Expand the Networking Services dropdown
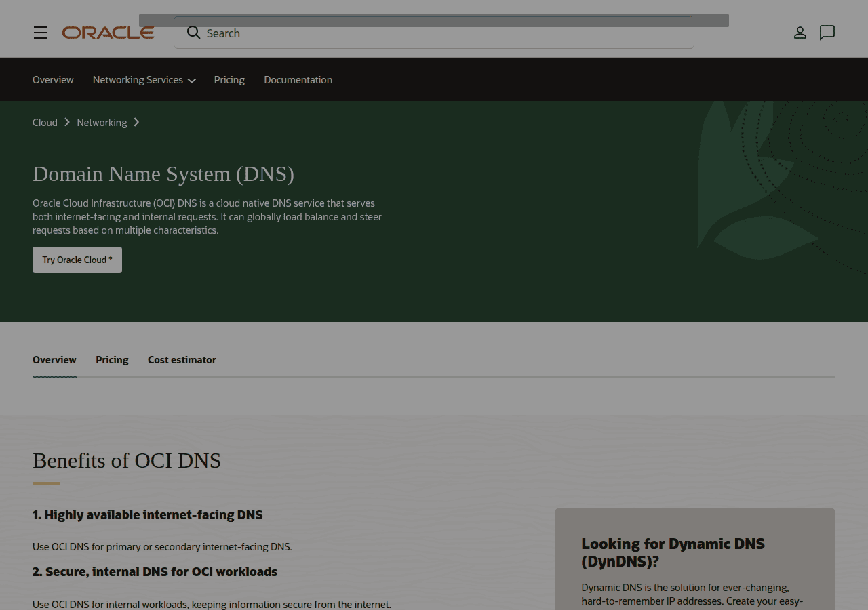Image resolution: width=868 pixels, height=610 pixels. pyautogui.click(x=144, y=80)
